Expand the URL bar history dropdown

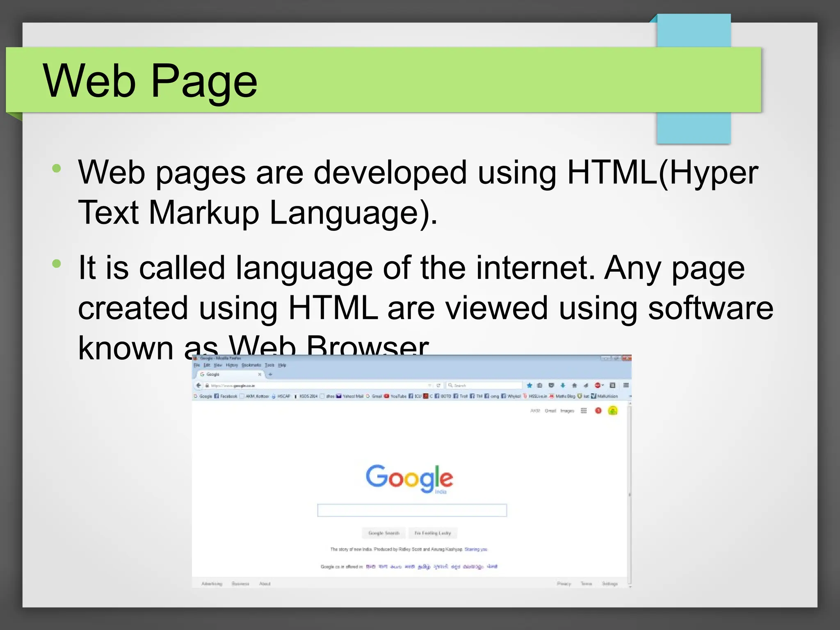429,385
